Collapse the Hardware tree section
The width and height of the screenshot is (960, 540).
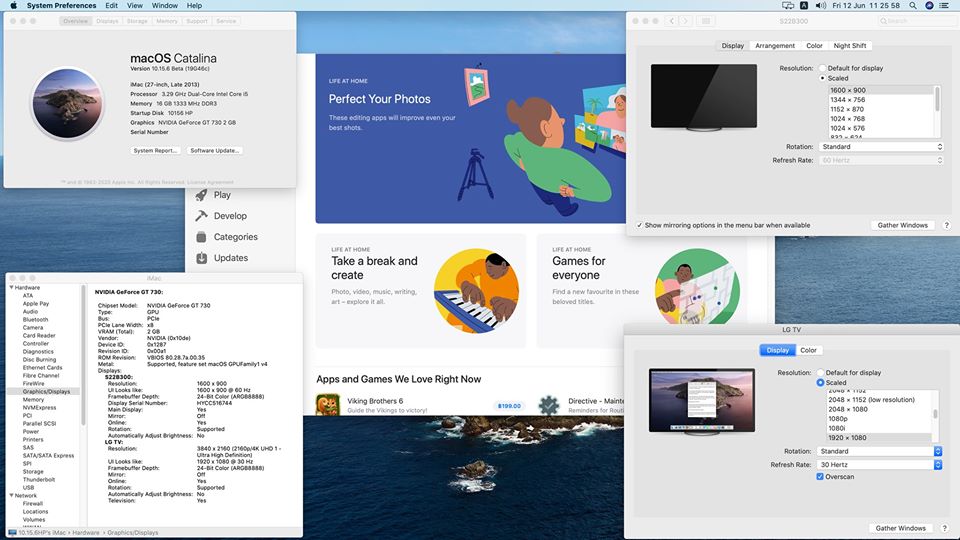click(x=11, y=287)
